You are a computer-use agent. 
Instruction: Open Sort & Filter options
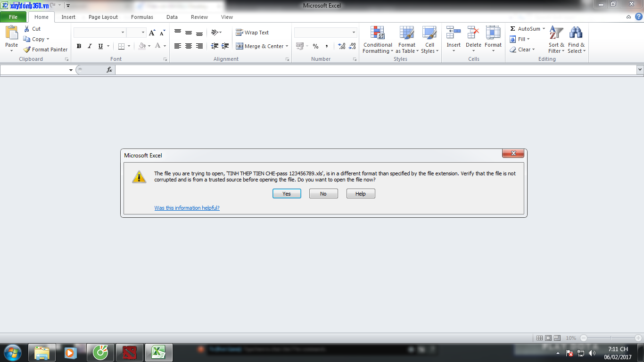point(556,40)
